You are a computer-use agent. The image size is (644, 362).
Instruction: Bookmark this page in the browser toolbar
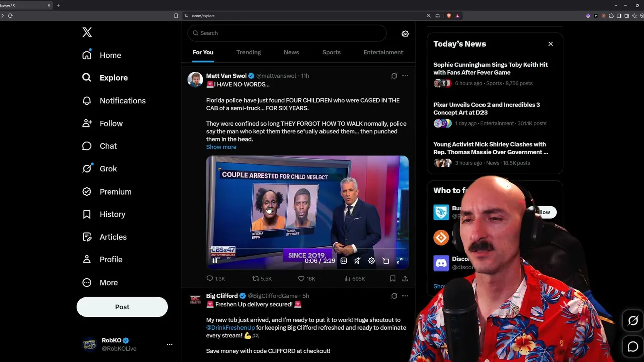tap(176, 16)
